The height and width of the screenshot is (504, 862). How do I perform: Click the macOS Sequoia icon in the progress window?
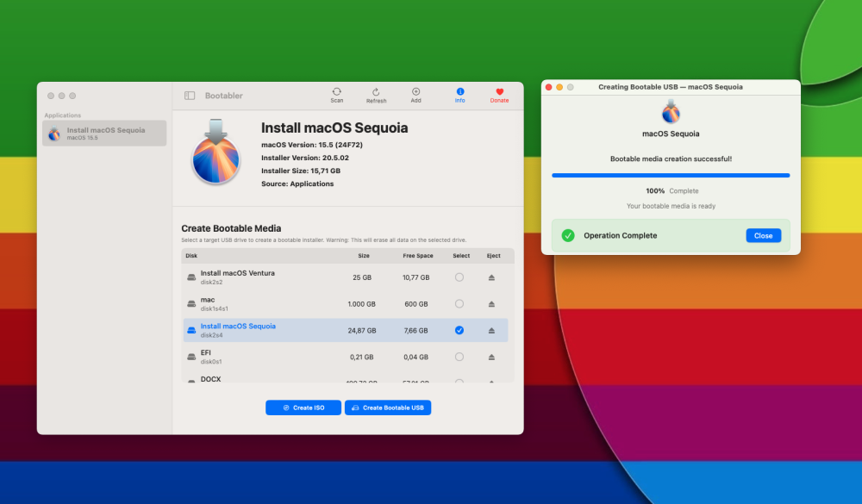pos(671,112)
